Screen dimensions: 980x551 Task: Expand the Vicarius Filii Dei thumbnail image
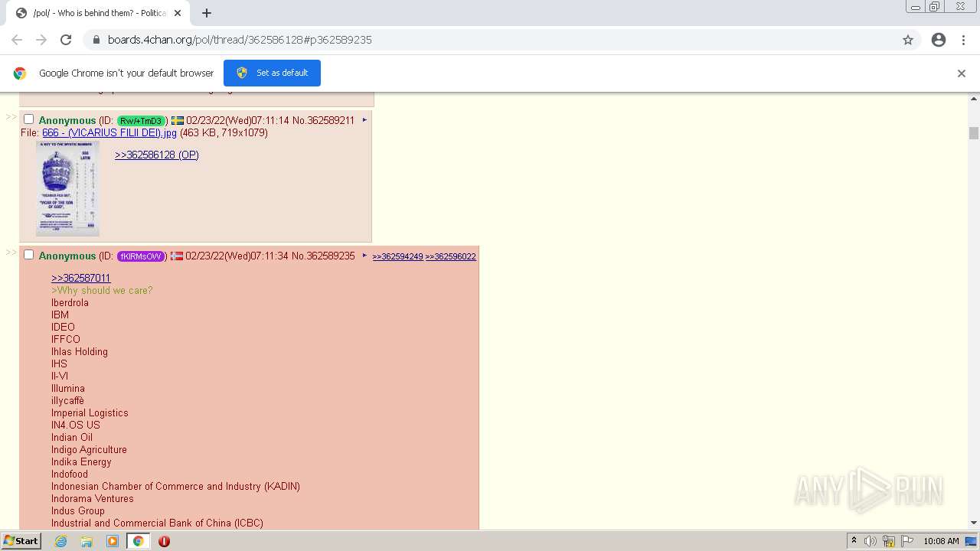tap(67, 188)
